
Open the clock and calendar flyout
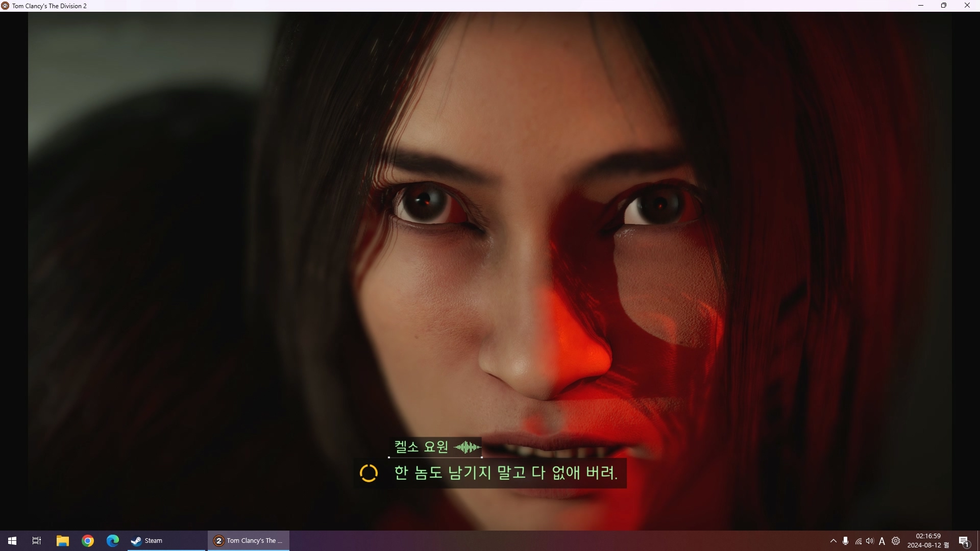click(928, 541)
